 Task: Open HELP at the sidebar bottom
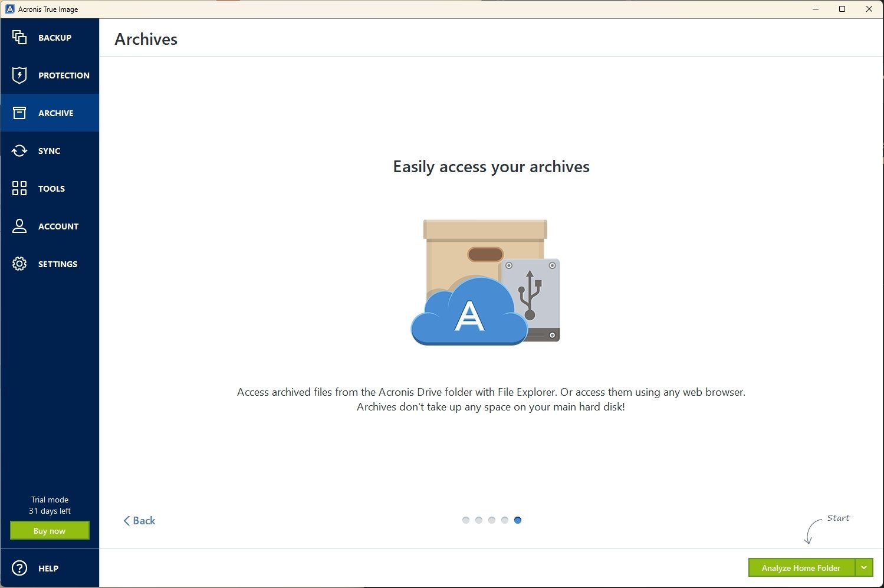[50, 568]
